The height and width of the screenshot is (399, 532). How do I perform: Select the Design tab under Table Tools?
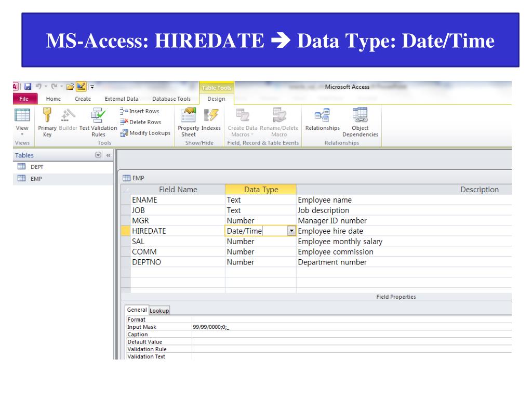217,99
